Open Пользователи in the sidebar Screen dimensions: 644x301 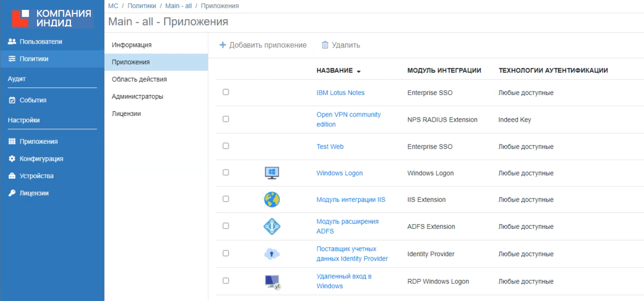tap(41, 41)
